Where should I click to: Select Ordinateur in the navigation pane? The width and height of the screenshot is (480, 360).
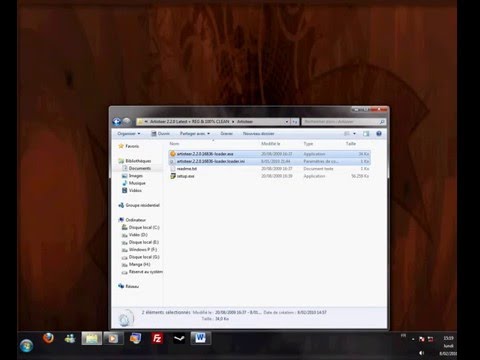tap(136, 220)
